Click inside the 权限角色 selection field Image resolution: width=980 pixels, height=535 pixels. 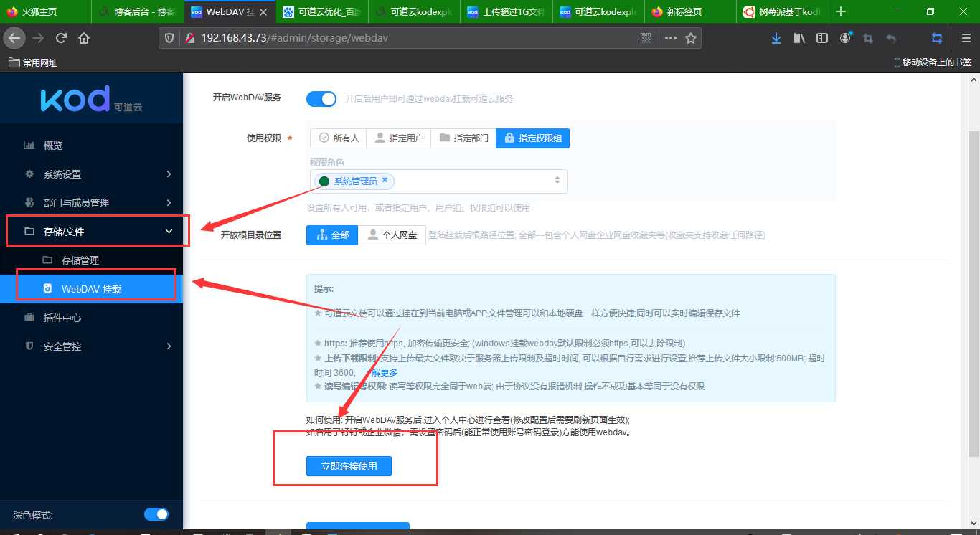(x=438, y=181)
